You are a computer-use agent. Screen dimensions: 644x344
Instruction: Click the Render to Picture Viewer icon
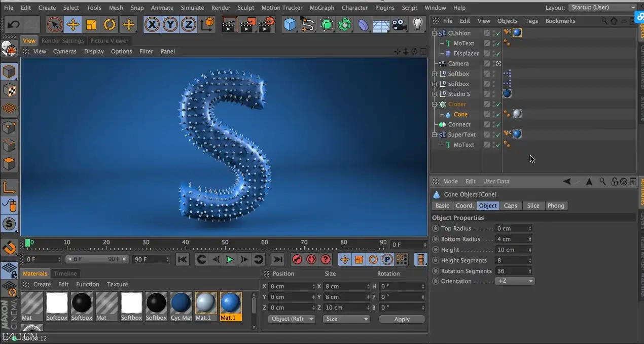pos(248,24)
